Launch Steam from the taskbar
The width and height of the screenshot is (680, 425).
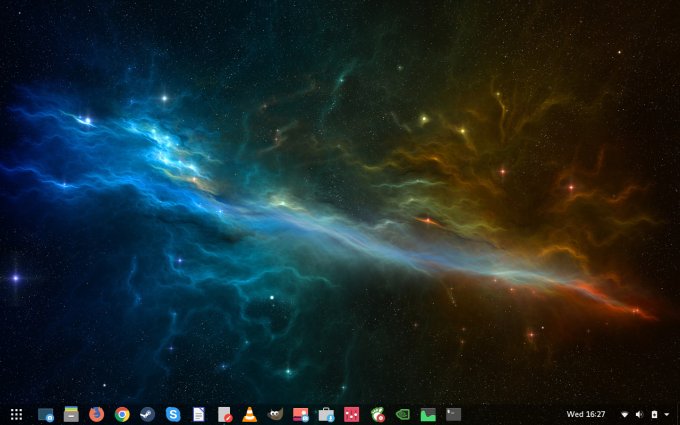click(x=147, y=414)
